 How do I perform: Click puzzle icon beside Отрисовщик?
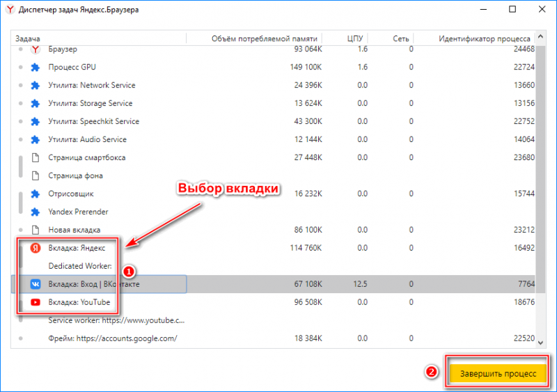(36, 194)
